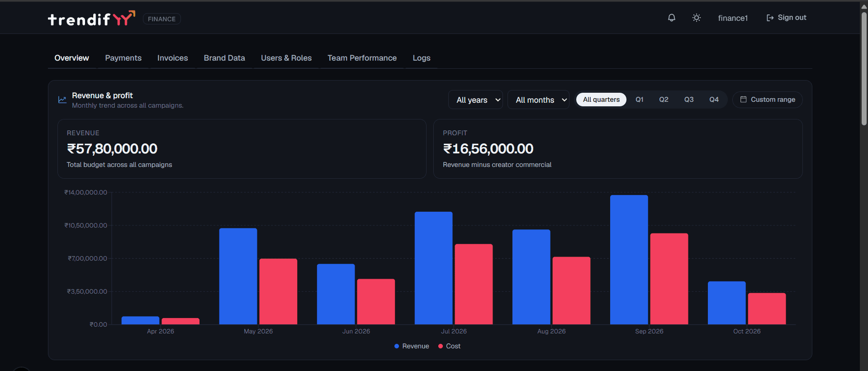Click the revenue total ₹57,80,000.00
This screenshot has height=371, width=868.
(112, 149)
